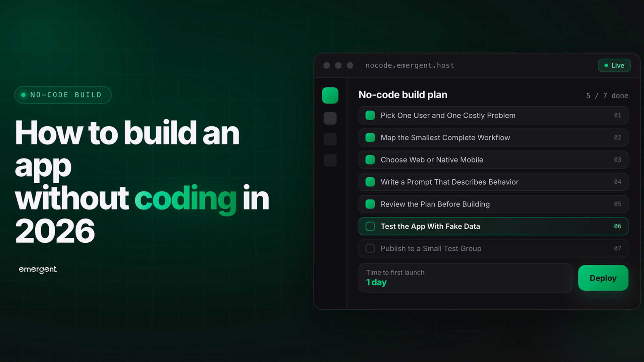The width and height of the screenshot is (644, 362).
Task: Click step number 01
Action: pyautogui.click(x=618, y=115)
